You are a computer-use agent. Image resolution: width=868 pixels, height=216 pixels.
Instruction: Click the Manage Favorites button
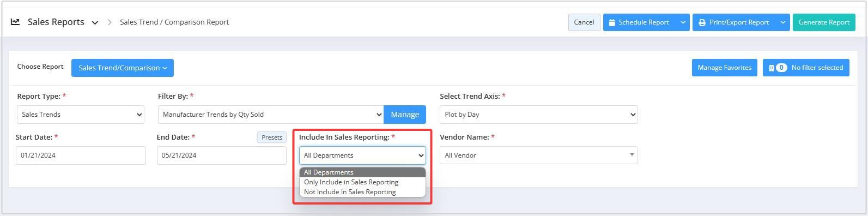pyautogui.click(x=724, y=68)
